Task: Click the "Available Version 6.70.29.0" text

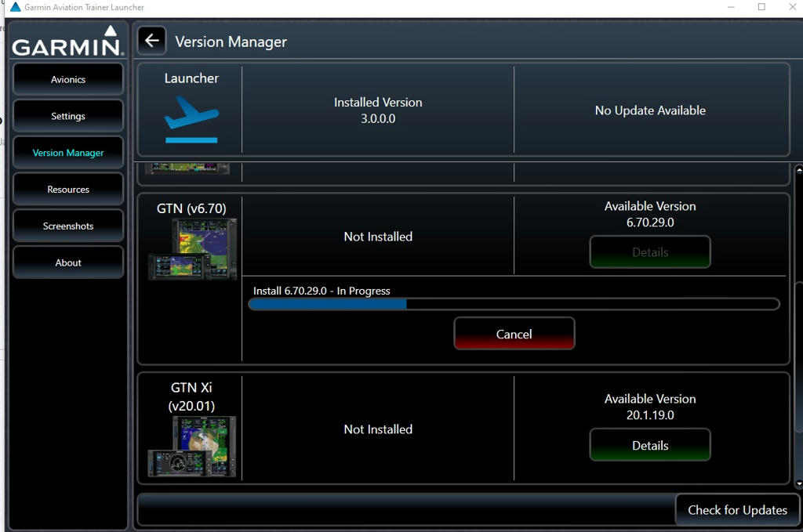Action: [x=650, y=215]
